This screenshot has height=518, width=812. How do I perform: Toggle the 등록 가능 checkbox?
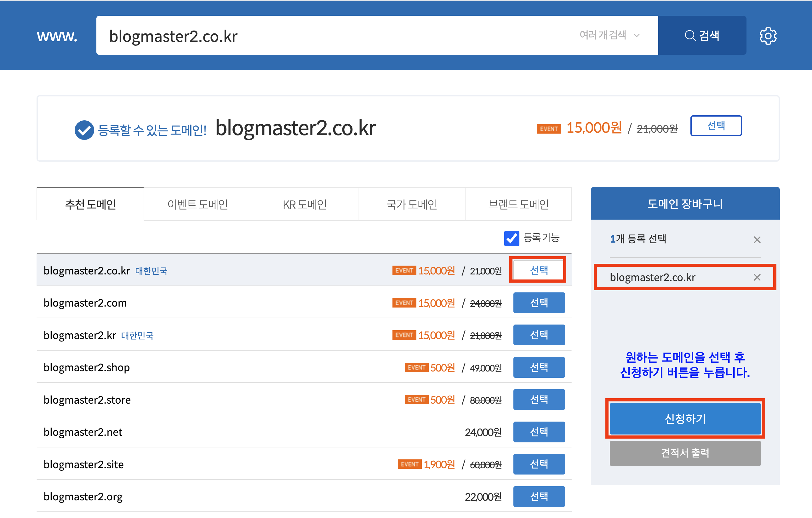(511, 238)
